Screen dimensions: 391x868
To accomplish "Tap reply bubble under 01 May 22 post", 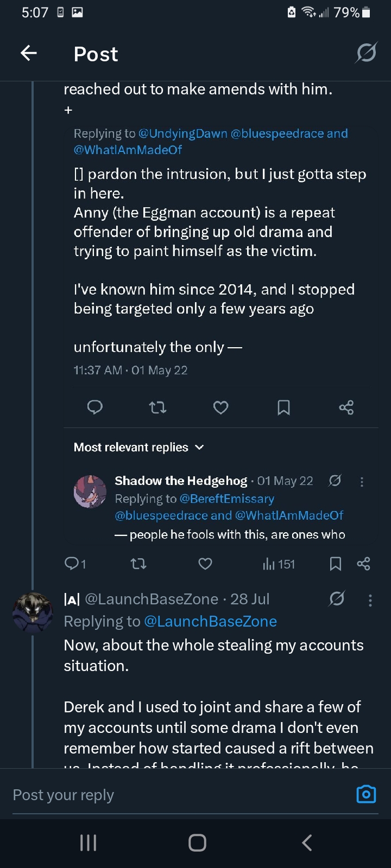I will pos(95,407).
